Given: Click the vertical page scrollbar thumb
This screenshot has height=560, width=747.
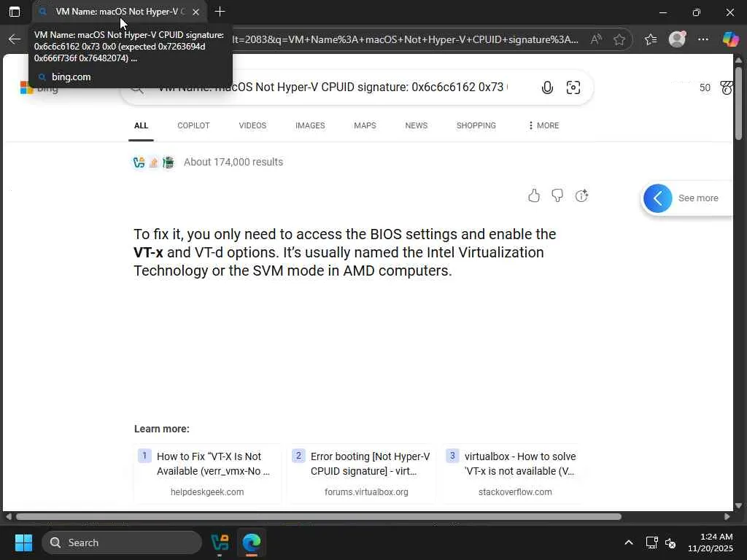Looking at the screenshot, I should (x=738, y=104).
